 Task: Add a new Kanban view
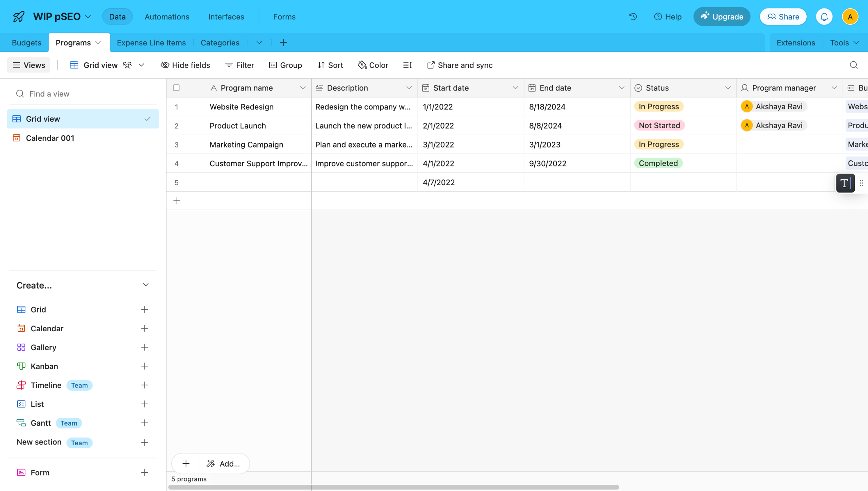(x=144, y=366)
